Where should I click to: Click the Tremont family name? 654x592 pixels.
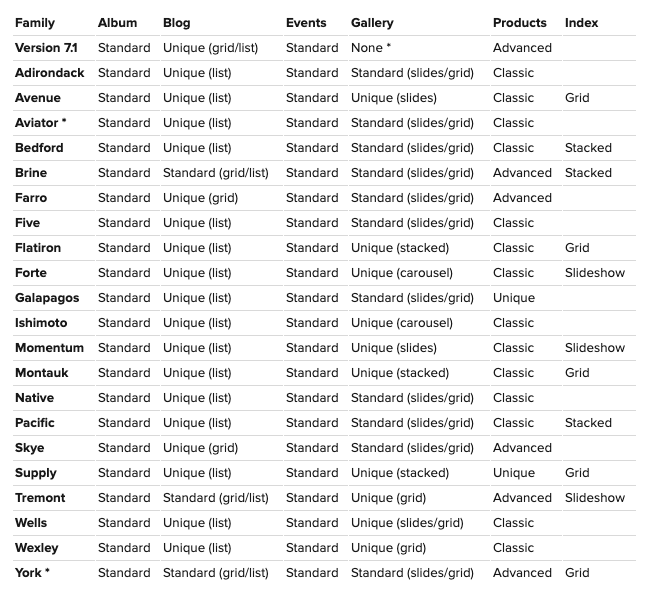(40, 498)
